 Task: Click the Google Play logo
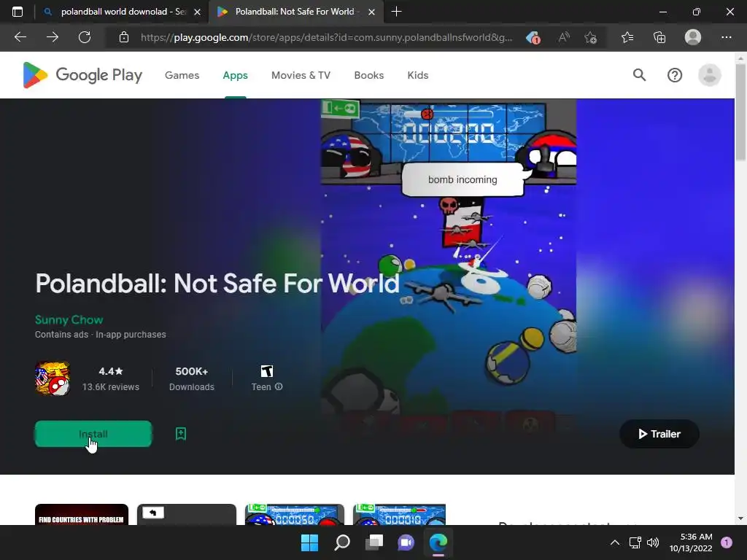[82, 75]
